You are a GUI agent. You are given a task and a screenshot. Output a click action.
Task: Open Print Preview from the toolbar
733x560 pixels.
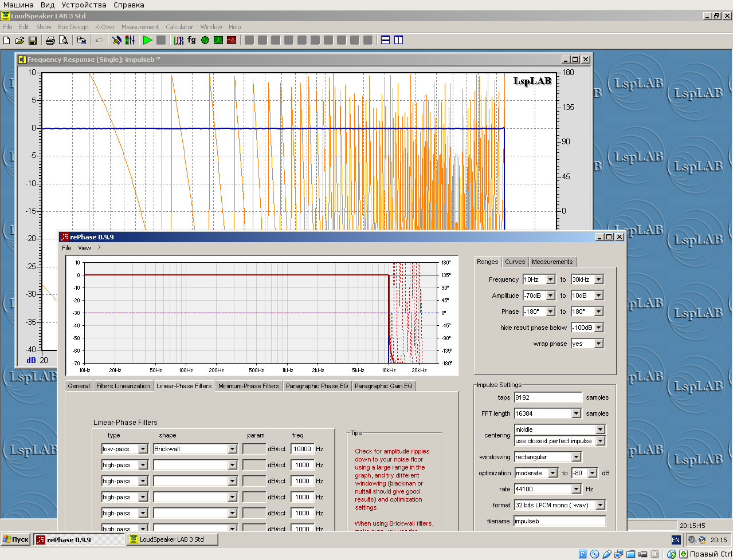[64, 40]
